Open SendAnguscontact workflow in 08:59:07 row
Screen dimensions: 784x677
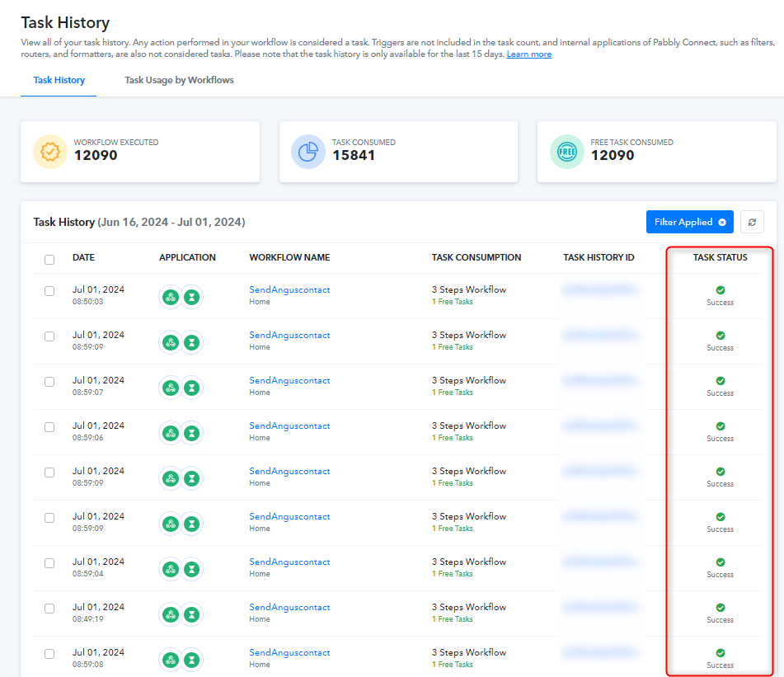pos(289,380)
